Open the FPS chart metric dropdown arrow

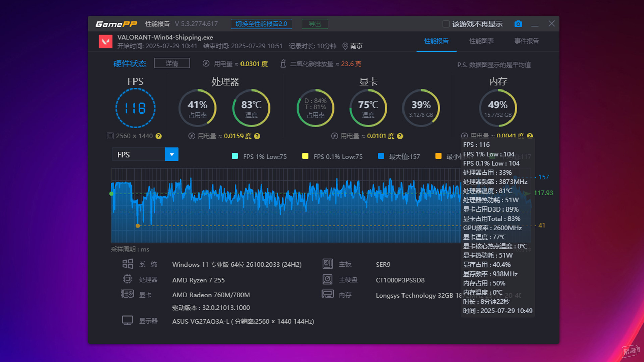click(x=172, y=154)
